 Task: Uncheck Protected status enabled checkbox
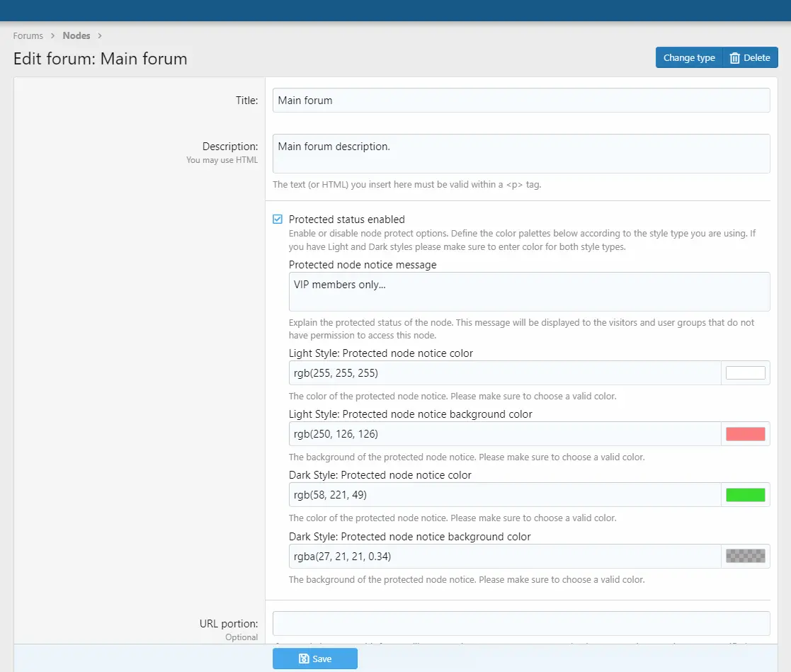click(278, 220)
